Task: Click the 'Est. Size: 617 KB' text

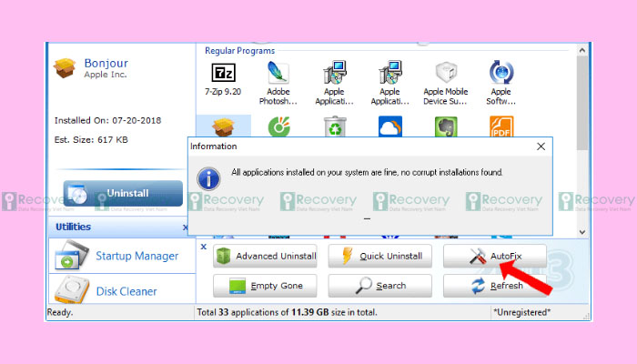Action: click(x=91, y=140)
